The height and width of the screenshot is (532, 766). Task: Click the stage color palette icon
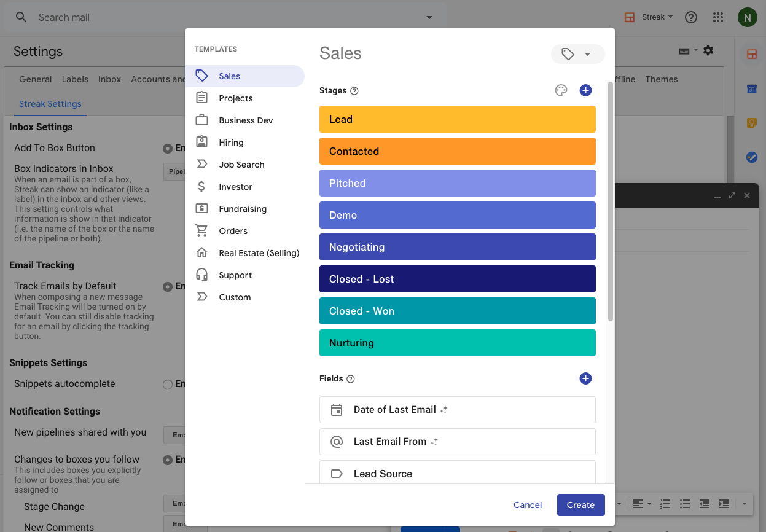click(561, 91)
